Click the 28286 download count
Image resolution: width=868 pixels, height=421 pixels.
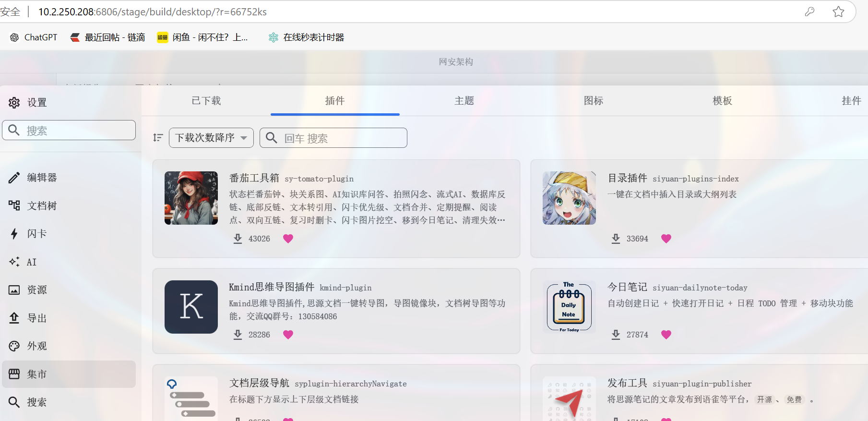[x=259, y=335]
